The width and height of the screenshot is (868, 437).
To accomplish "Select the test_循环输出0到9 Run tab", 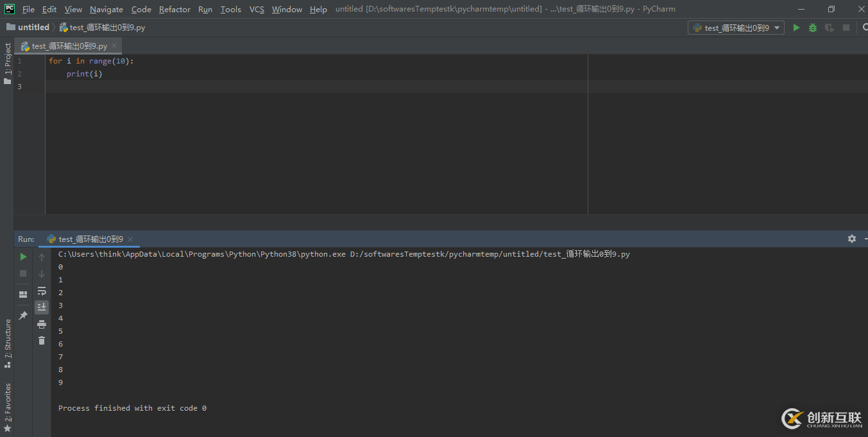I will [x=90, y=239].
